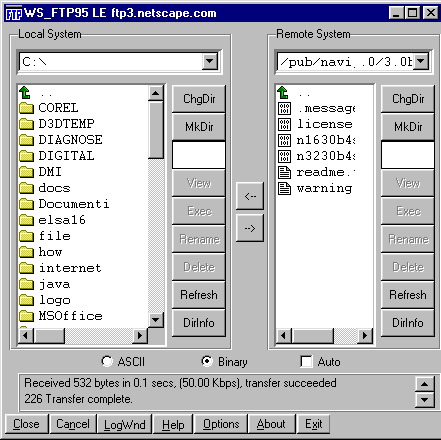
Task: Toggle the Auto checkbox
Action: coord(306,362)
